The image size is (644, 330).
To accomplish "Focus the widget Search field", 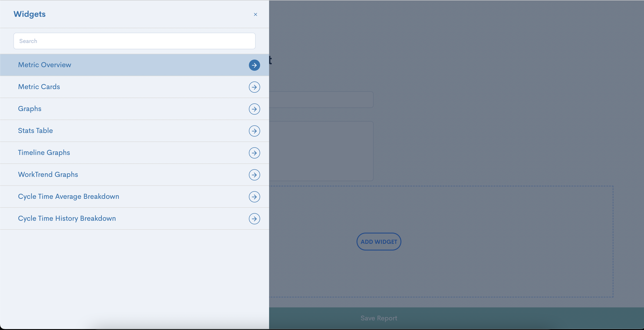I will [x=134, y=41].
